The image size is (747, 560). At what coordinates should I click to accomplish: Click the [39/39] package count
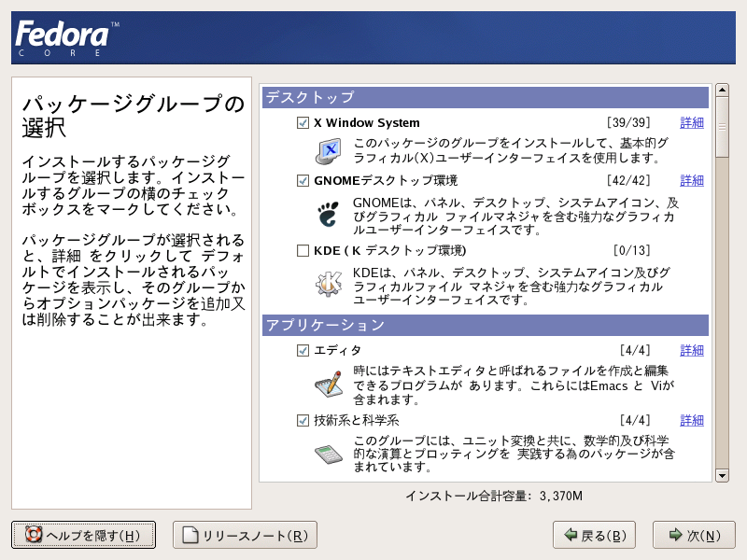pos(628,123)
